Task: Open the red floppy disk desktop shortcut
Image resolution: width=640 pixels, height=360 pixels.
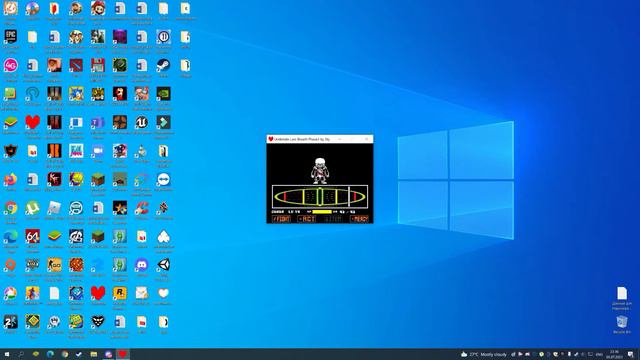Action: [x=98, y=65]
